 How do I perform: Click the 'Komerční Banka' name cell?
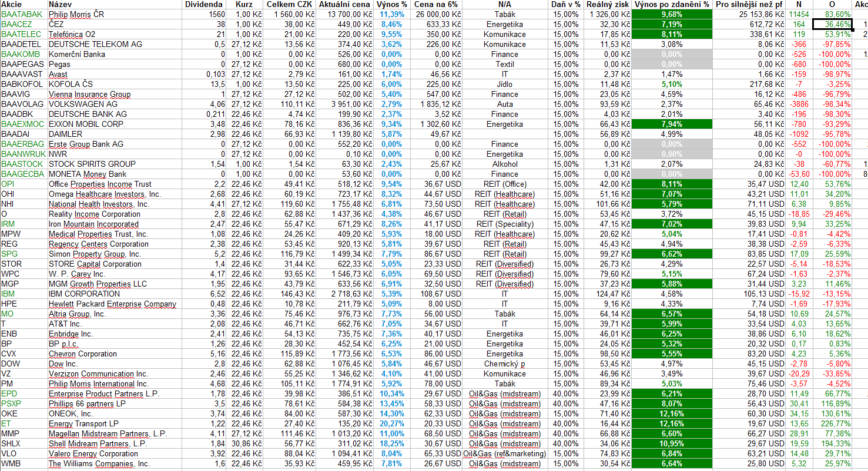click(113, 54)
